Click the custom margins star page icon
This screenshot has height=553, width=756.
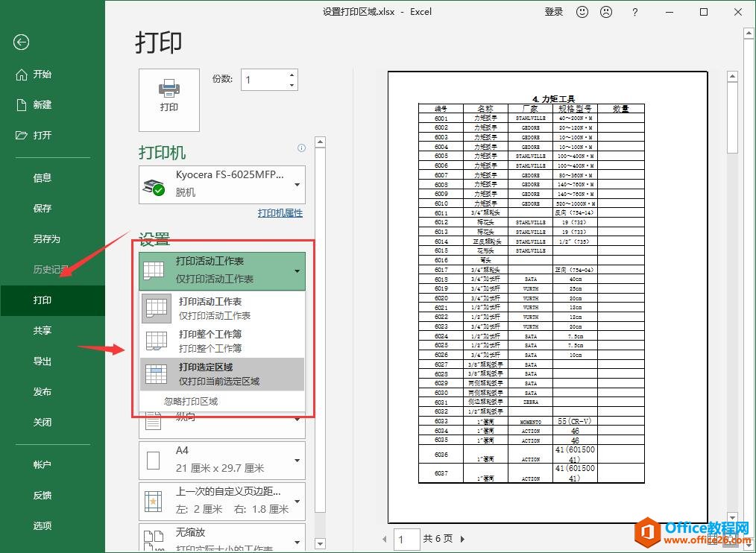pyautogui.click(x=154, y=502)
